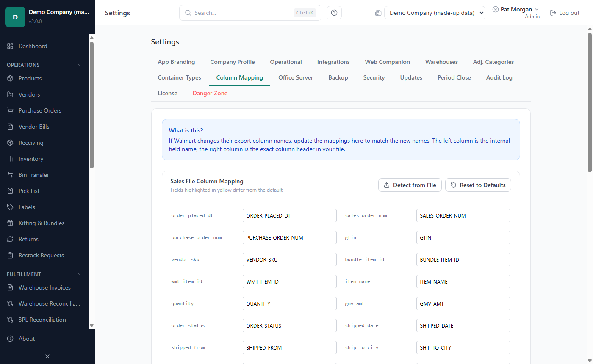Click the 3PL Reconciliation icon
This screenshot has height=364, width=593.
[10, 320]
